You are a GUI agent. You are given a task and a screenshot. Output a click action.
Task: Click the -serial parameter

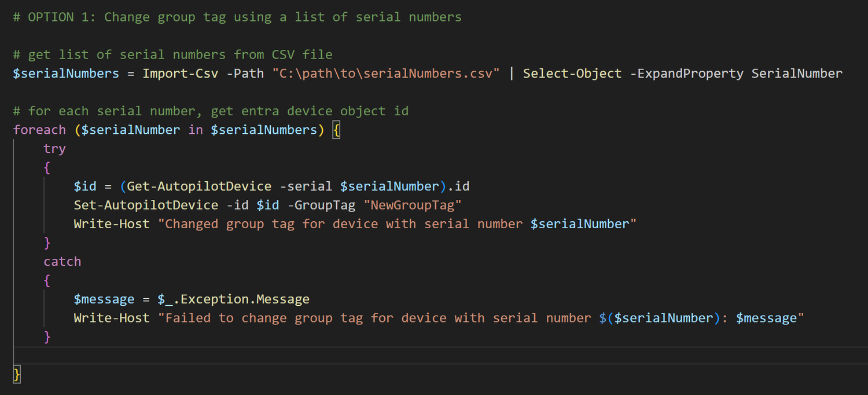(x=306, y=186)
